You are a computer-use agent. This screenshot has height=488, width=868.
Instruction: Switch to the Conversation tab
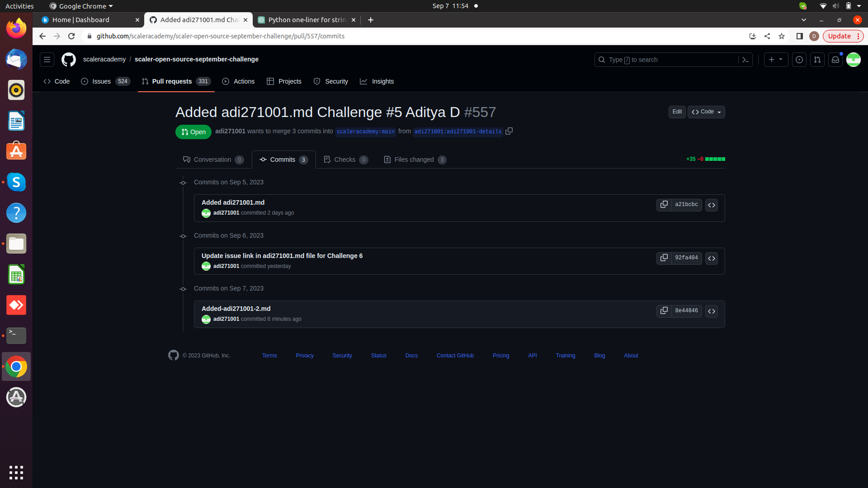(212, 160)
